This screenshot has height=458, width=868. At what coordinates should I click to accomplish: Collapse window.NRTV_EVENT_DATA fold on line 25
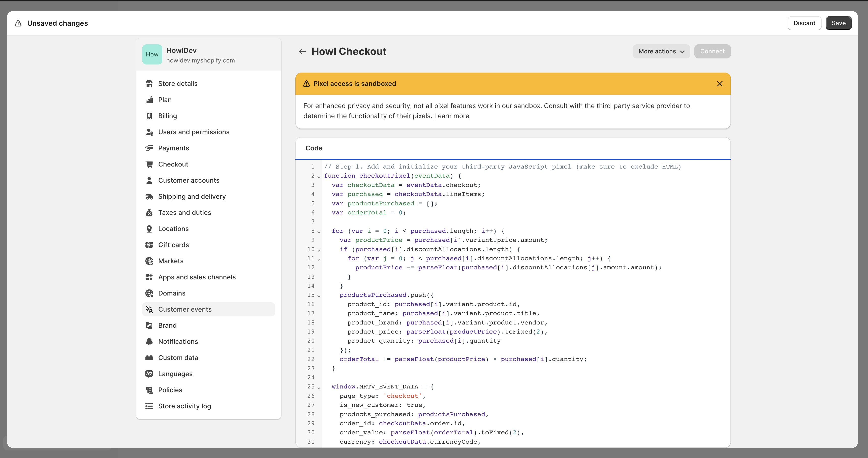click(319, 388)
